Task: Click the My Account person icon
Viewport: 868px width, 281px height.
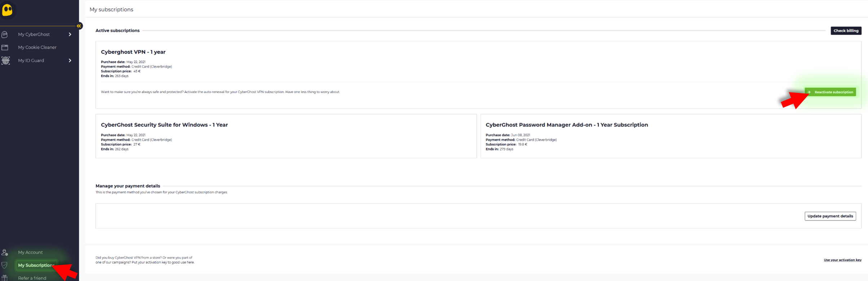Action: point(5,252)
